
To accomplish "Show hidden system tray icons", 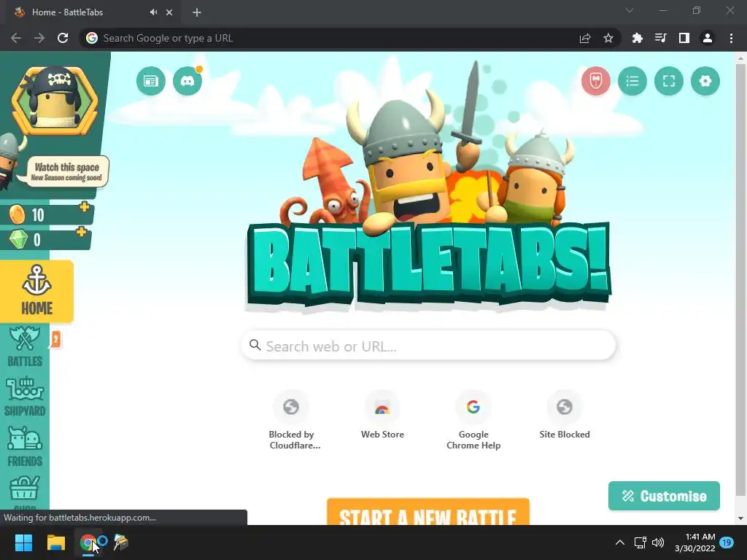I will (620, 542).
